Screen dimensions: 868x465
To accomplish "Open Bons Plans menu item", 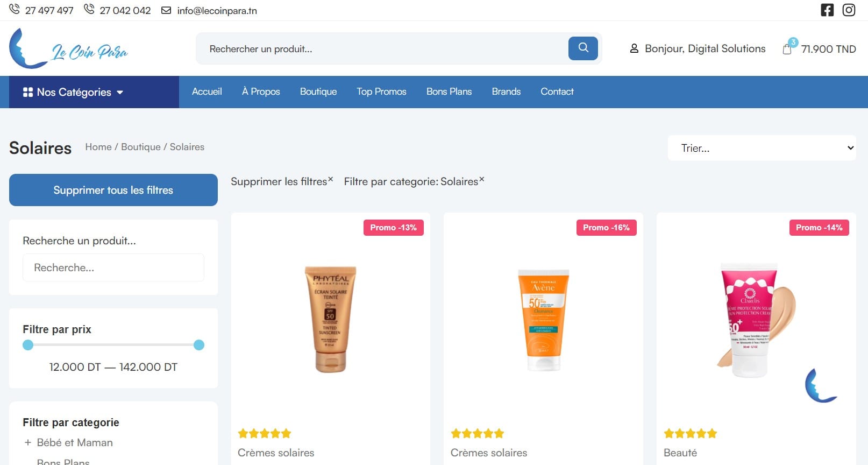I will click(449, 91).
